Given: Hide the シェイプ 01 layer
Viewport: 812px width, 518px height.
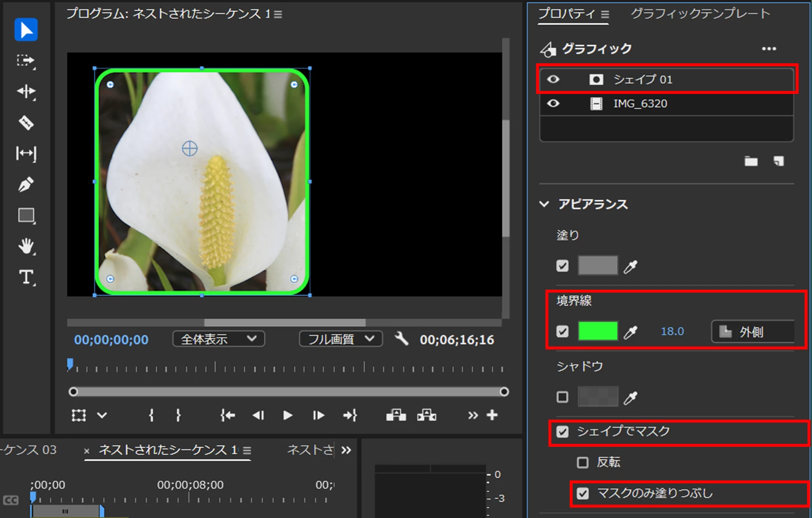Looking at the screenshot, I should click(x=553, y=79).
